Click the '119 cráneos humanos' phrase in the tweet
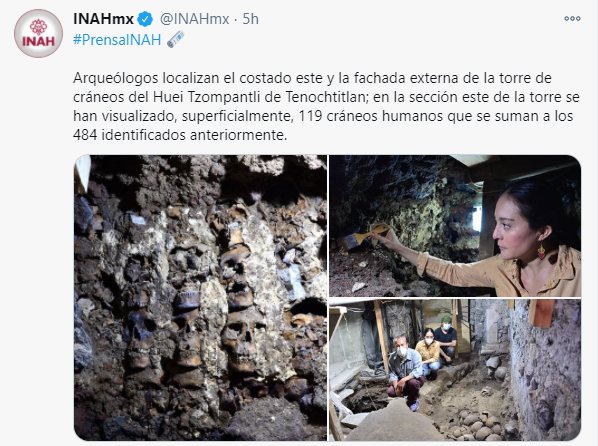Viewport: 598px width, 446px height. click(373, 116)
